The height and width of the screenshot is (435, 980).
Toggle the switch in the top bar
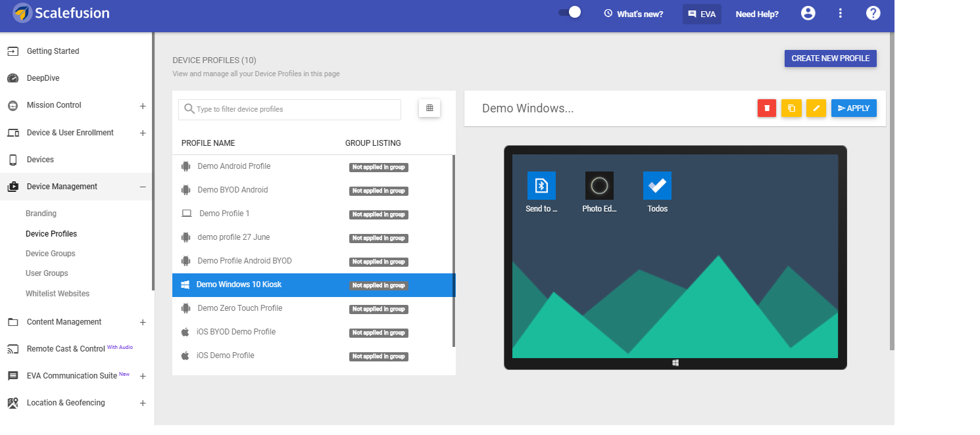click(x=570, y=12)
